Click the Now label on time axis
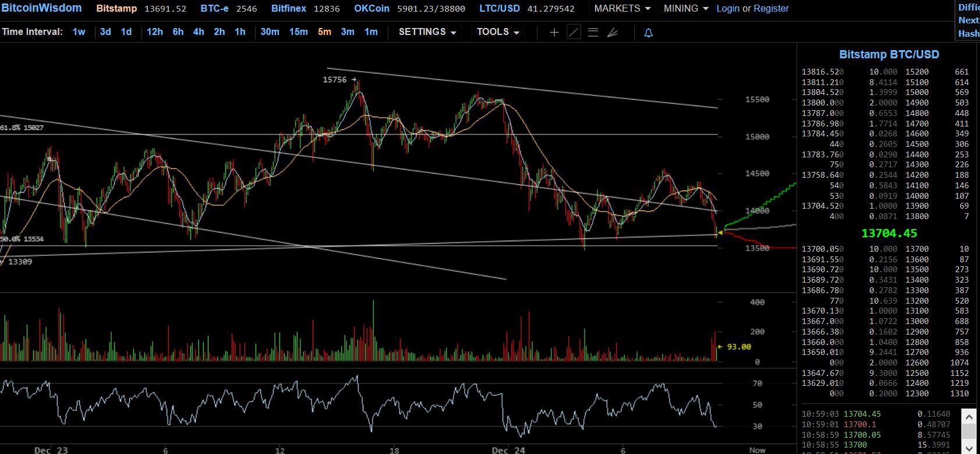 (x=757, y=450)
